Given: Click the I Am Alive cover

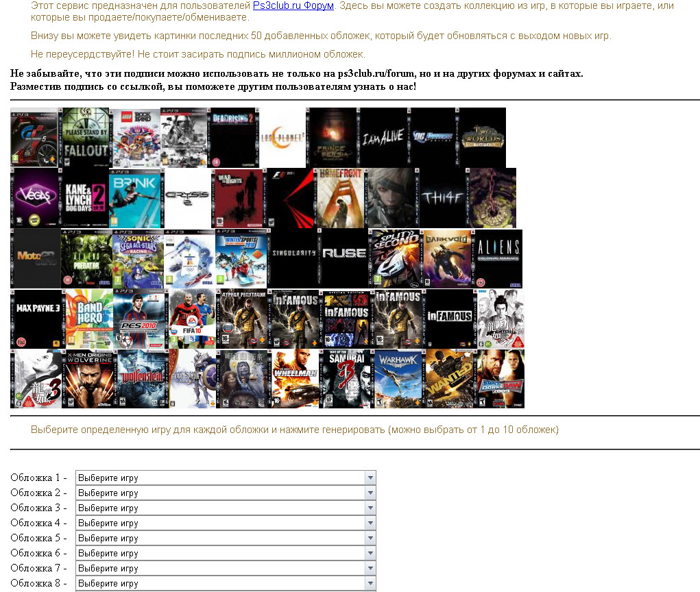Looking at the screenshot, I should 383,138.
